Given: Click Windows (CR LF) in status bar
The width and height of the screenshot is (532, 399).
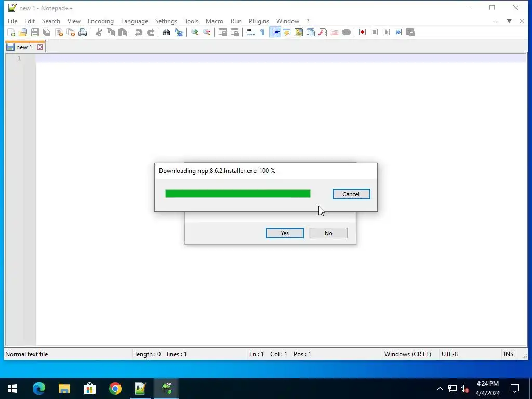Looking at the screenshot, I should pos(408,354).
